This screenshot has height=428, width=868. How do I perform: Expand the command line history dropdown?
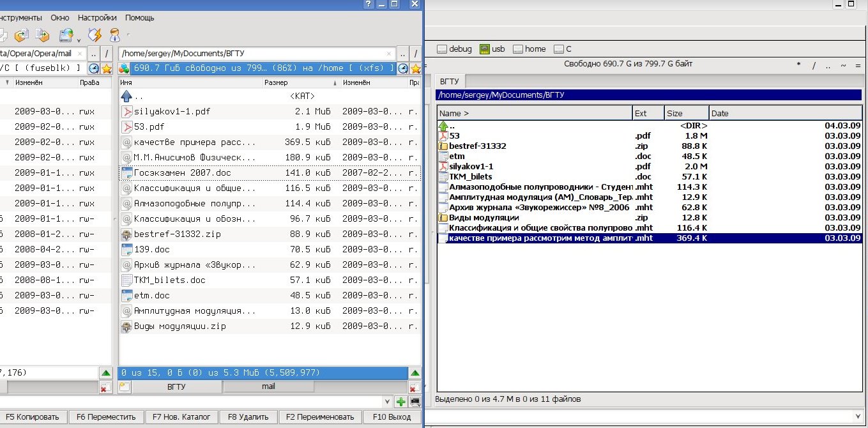pyautogui.click(x=388, y=402)
